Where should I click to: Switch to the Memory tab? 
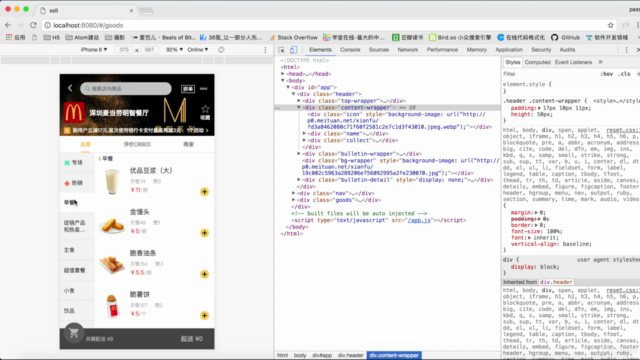(x=477, y=50)
